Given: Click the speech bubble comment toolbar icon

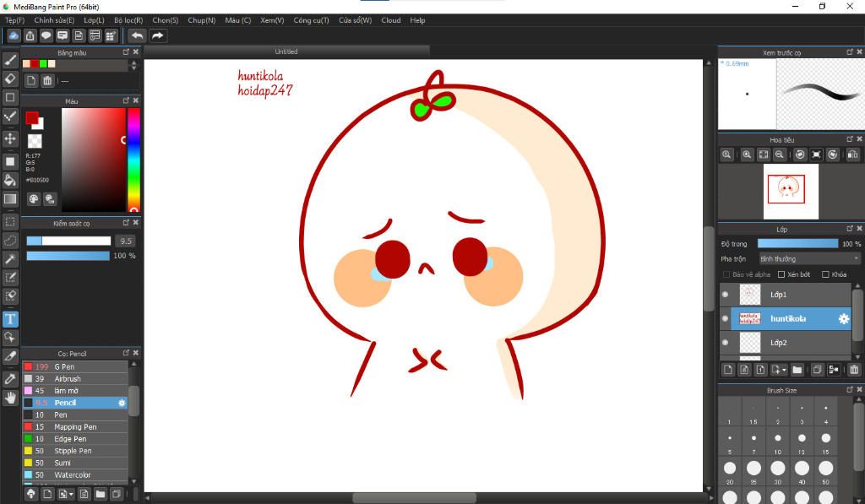Looking at the screenshot, I should click(x=46, y=35).
